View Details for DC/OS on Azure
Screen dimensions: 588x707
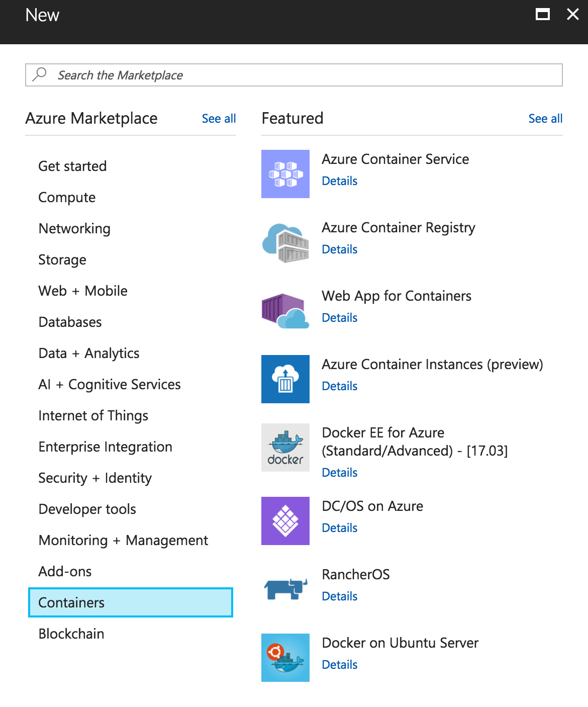(340, 528)
